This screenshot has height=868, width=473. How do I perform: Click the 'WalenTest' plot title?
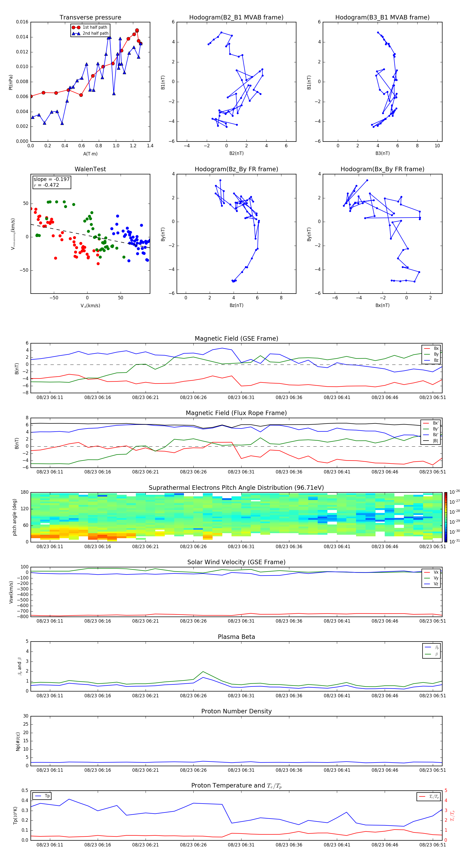[x=90, y=169]
